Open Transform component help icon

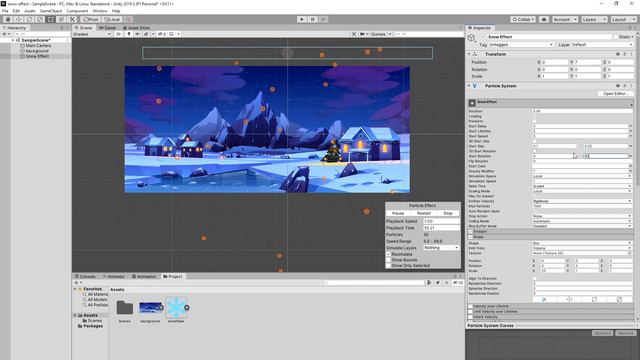pos(618,54)
